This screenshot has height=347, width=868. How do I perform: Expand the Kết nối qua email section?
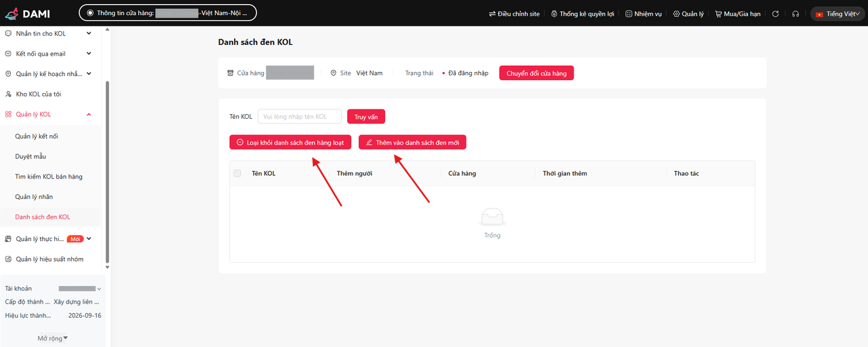[x=89, y=54]
